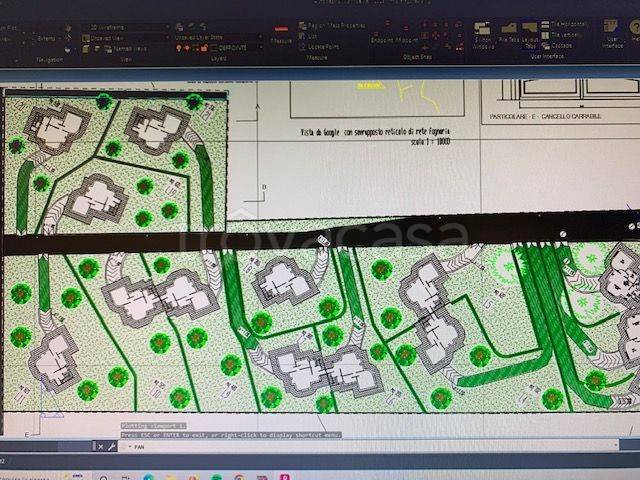Open Microsoft Edge from the taskbar

tap(148, 478)
